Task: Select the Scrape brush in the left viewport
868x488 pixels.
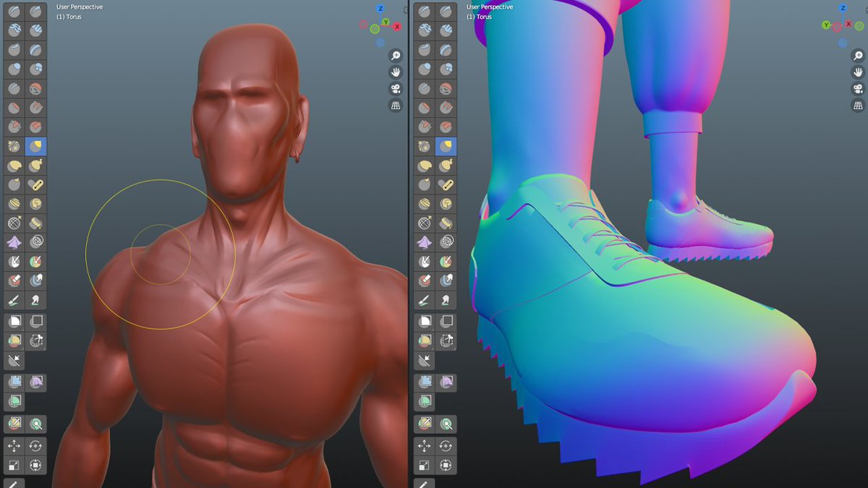Action: [x=14, y=127]
